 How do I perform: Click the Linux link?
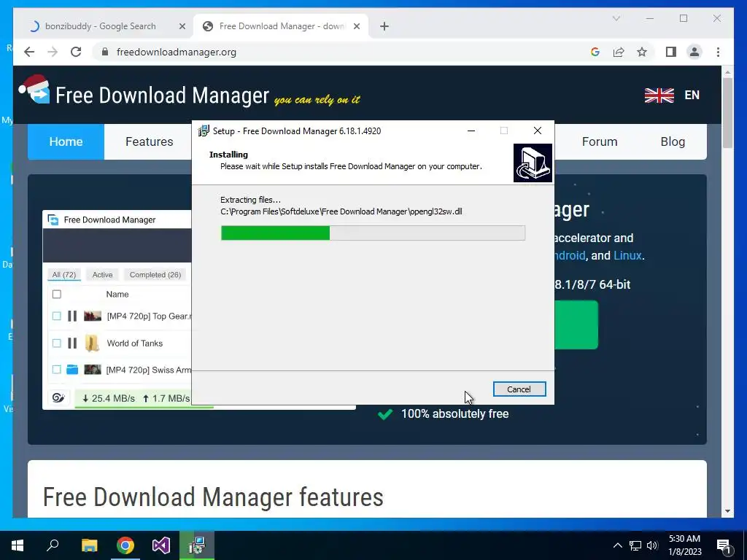point(627,256)
